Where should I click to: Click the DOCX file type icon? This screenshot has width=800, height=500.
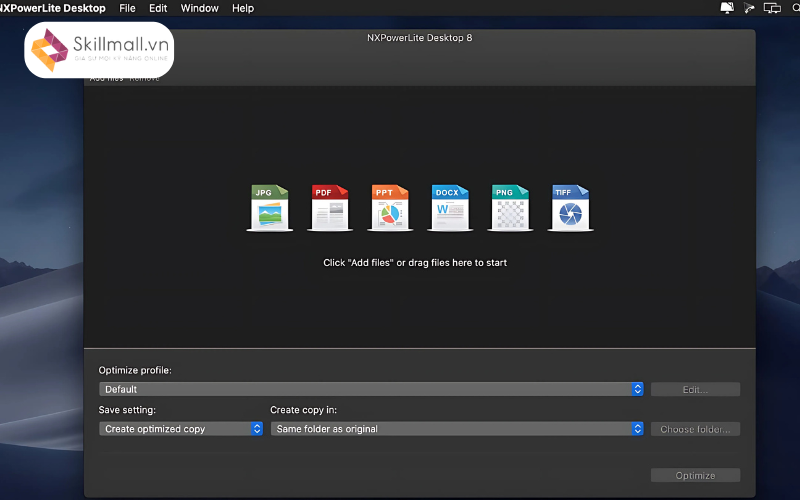point(450,208)
